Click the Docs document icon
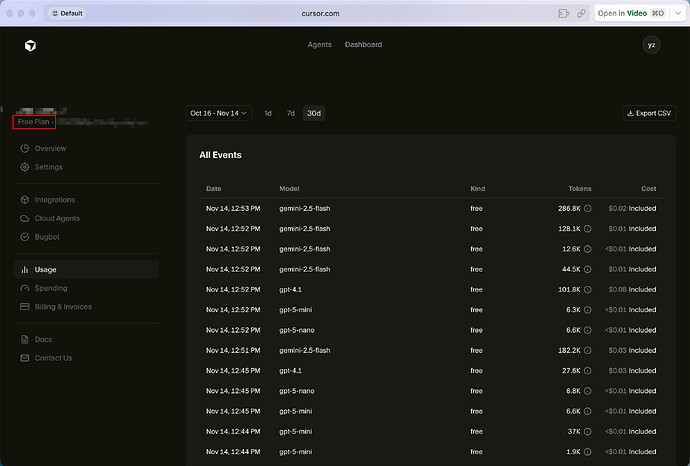 (25, 339)
